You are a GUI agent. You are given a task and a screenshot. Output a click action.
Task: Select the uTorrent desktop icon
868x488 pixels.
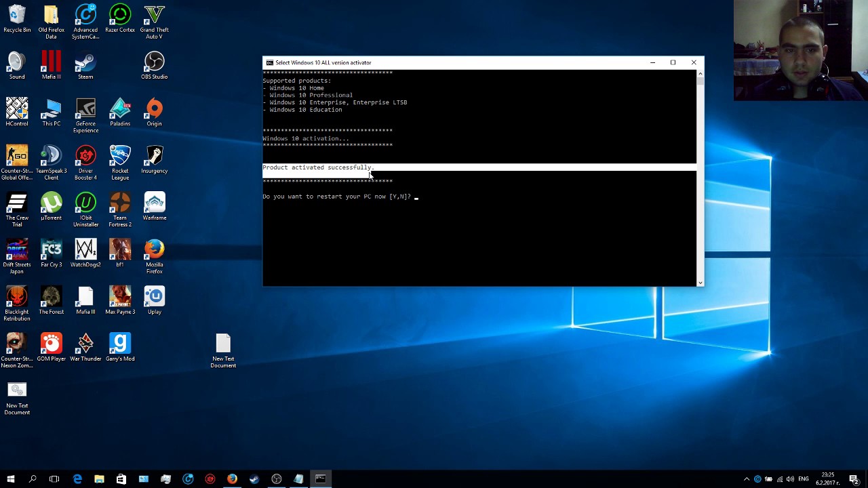tap(51, 207)
